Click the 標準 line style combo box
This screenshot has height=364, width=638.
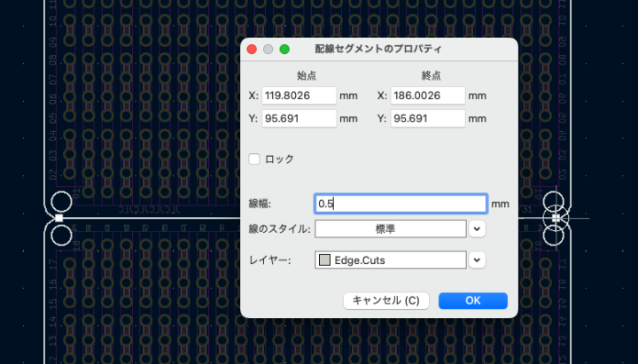(390, 229)
